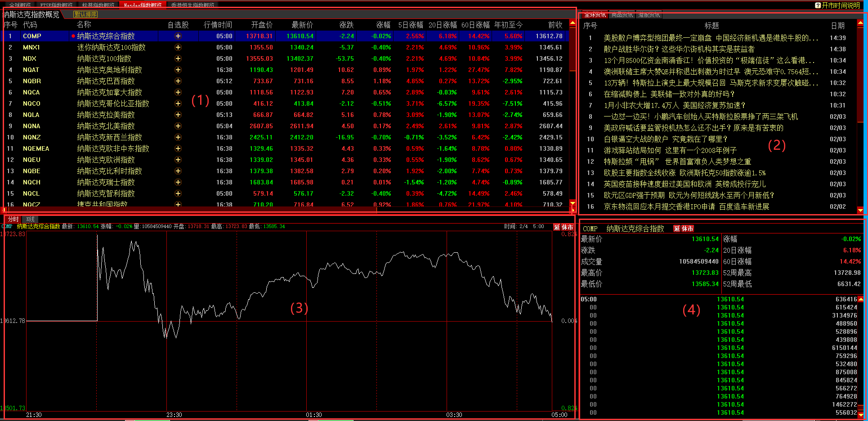
Task: Click scroll-down arrow of news list
Action: [x=860, y=210]
